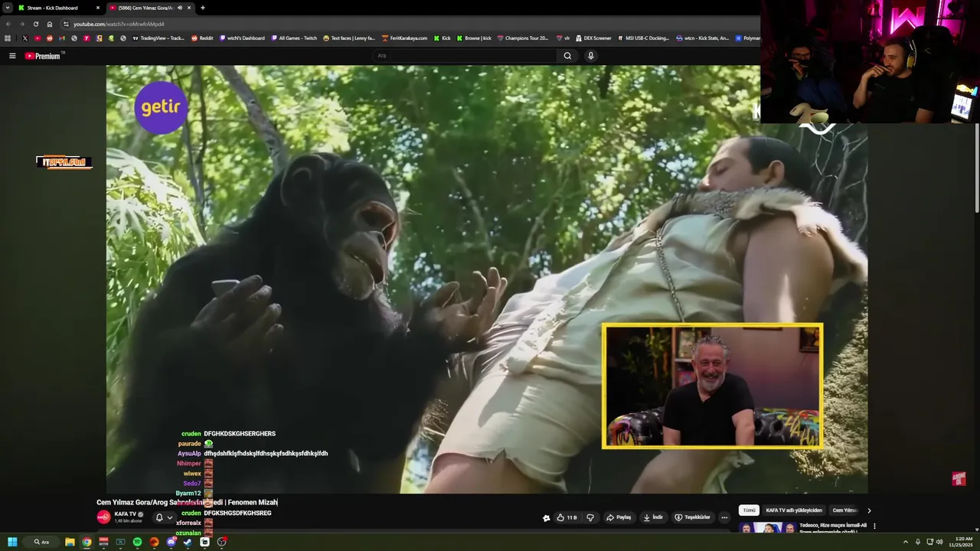
Task: Open a new browser tab with plus
Action: [202, 8]
